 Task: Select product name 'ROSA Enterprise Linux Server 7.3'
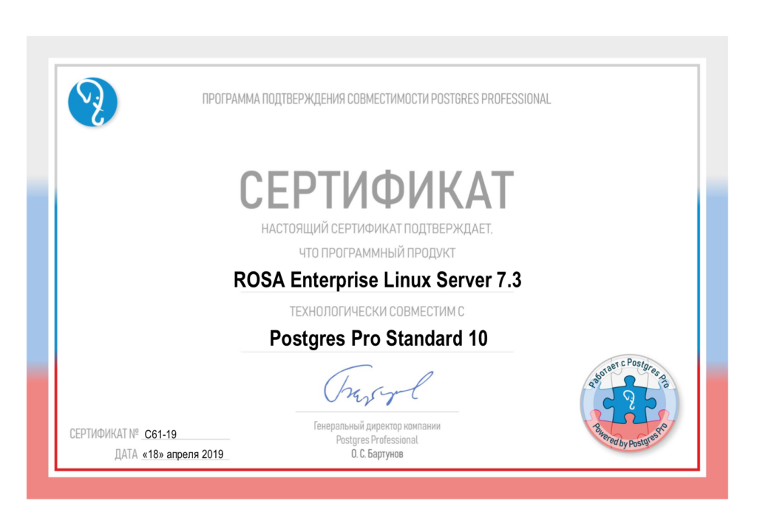click(378, 280)
